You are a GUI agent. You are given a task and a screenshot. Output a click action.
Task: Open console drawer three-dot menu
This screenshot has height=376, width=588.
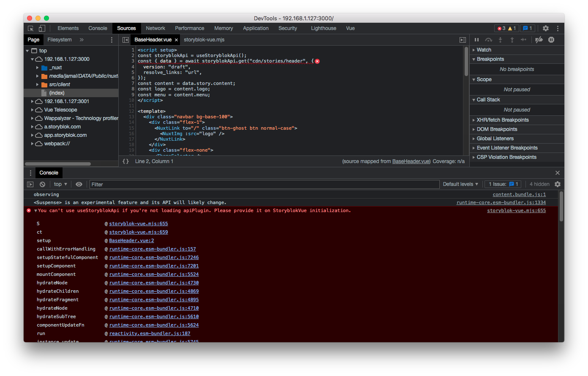30,173
